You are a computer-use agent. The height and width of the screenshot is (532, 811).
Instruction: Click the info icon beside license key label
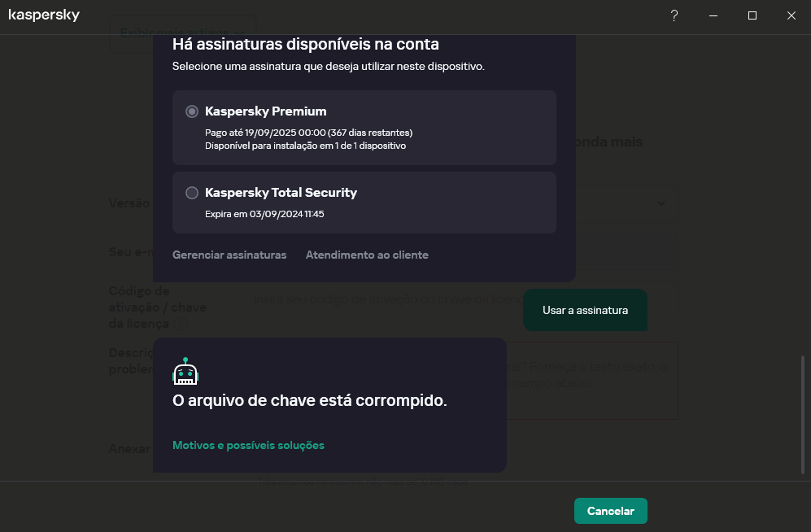coord(181,324)
